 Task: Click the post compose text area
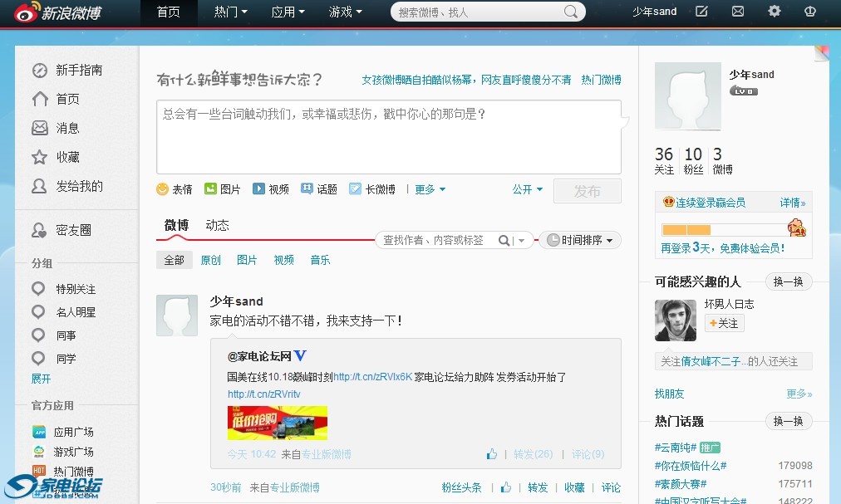point(389,137)
